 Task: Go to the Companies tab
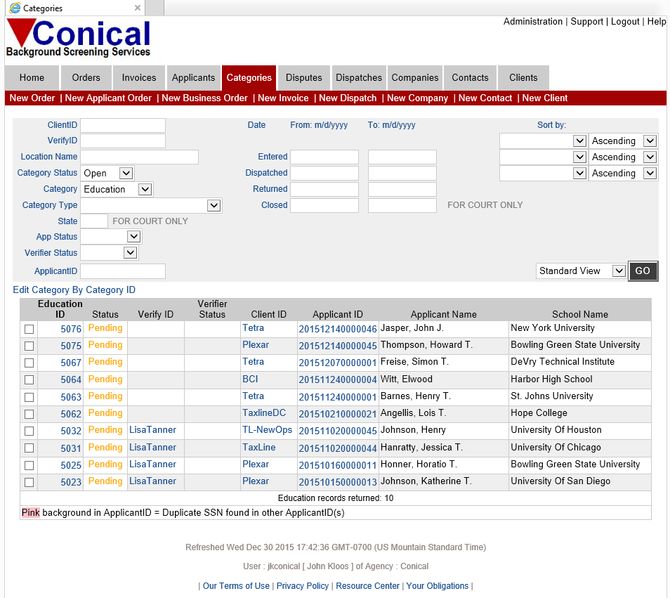pyautogui.click(x=415, y=78)
